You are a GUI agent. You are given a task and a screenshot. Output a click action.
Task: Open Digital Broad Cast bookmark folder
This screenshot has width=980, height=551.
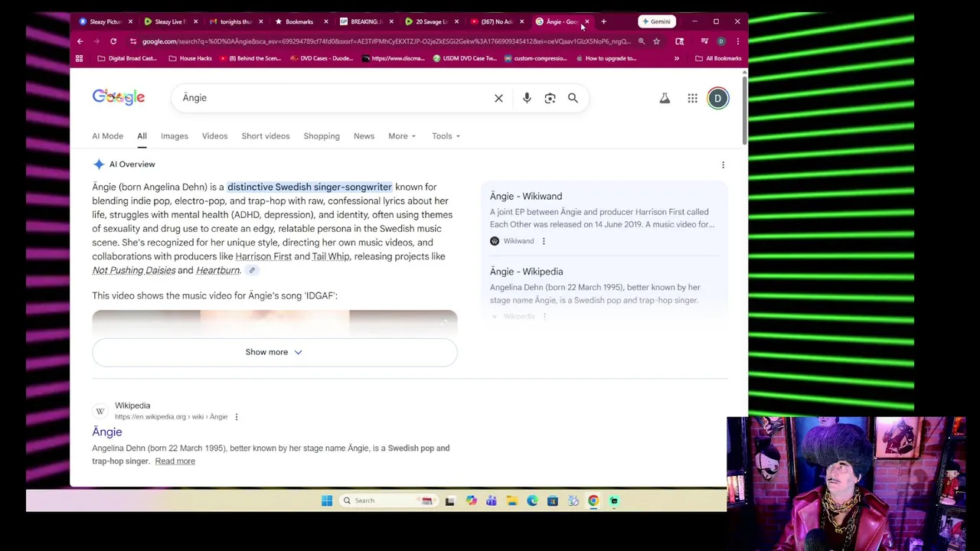coord(127,58)
